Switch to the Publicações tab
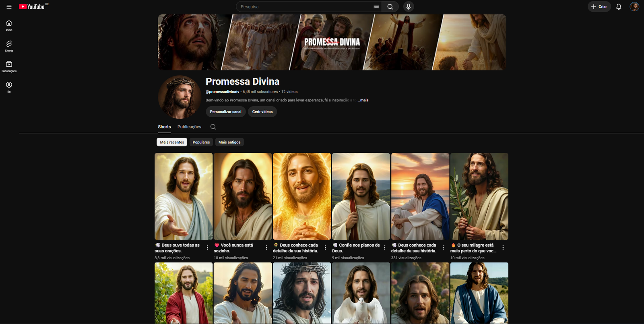This screenshot has height=324, width=644. (x=189, y=127)
